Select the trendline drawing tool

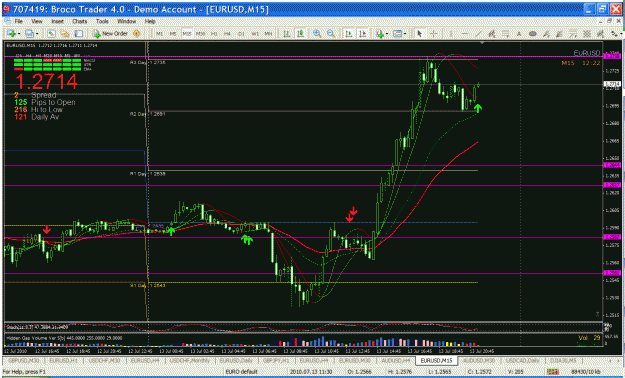click(478, 34)
